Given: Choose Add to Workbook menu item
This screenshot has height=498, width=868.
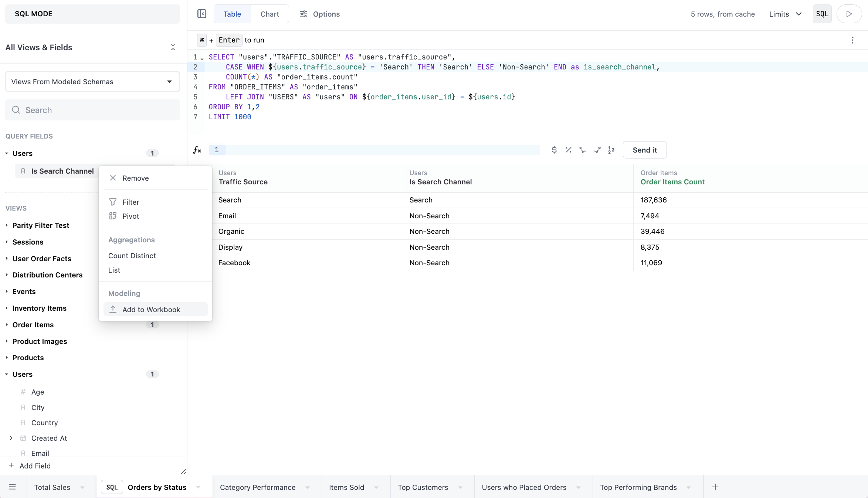Looking at the screenshot, I should tap(151, 310).
